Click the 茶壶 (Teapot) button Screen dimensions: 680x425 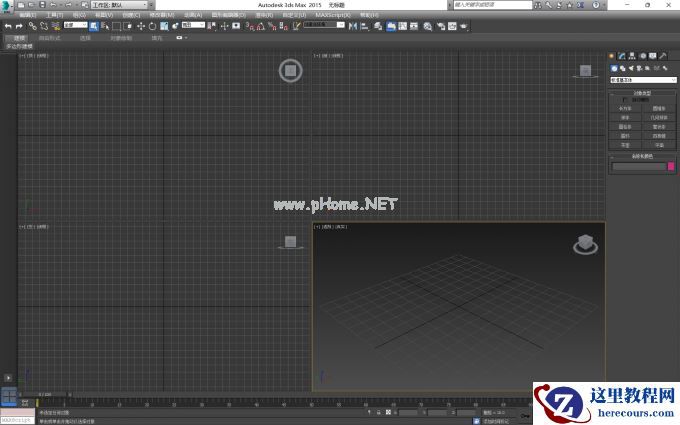(625, 145)
